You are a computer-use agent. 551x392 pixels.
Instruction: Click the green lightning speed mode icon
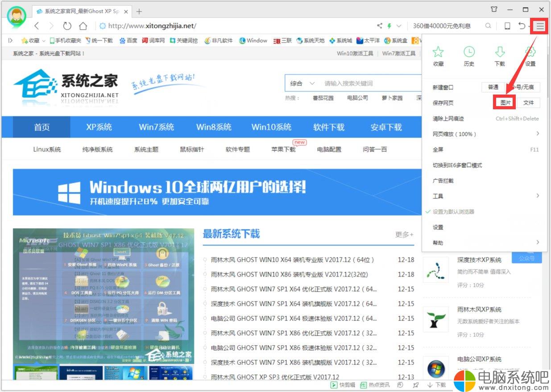389,26
